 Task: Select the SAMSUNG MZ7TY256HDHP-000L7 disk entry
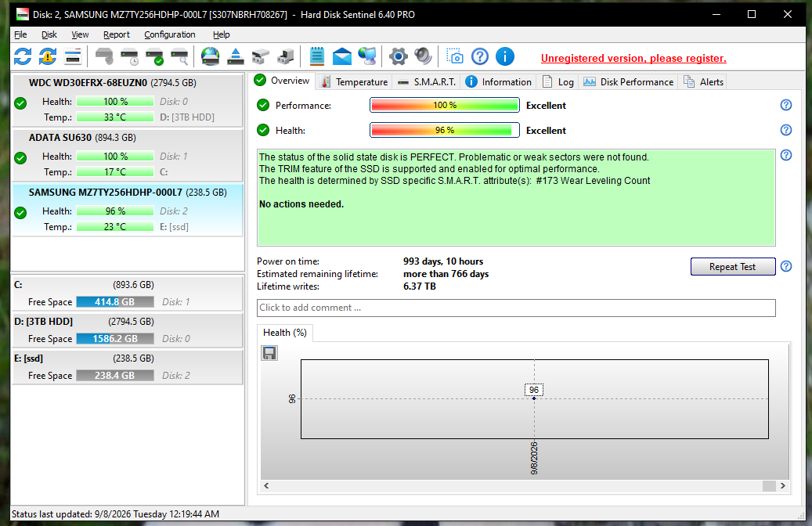point(128,210)
